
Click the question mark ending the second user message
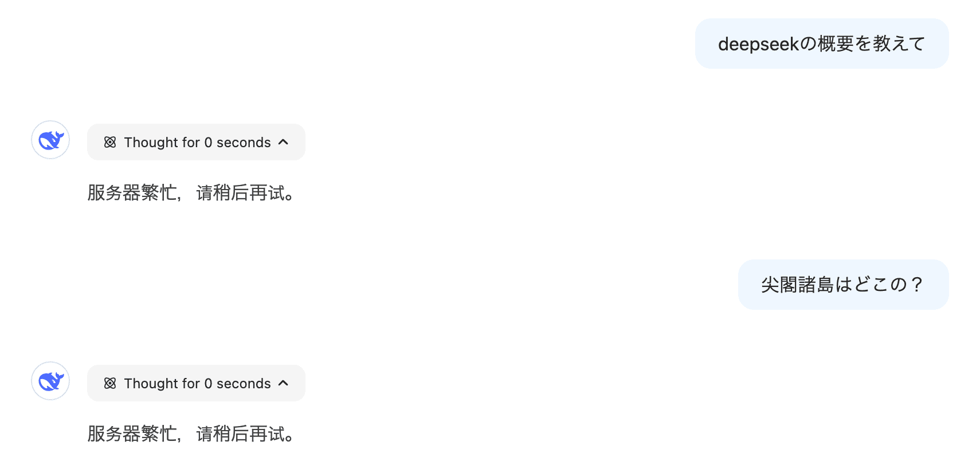coord(917,285)
